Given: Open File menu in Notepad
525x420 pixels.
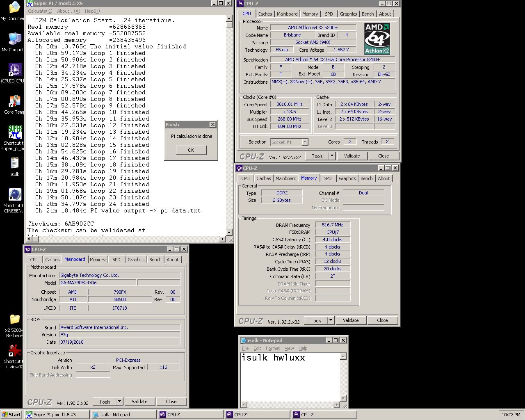Looking at the screenshot, I should pos(245,348).
